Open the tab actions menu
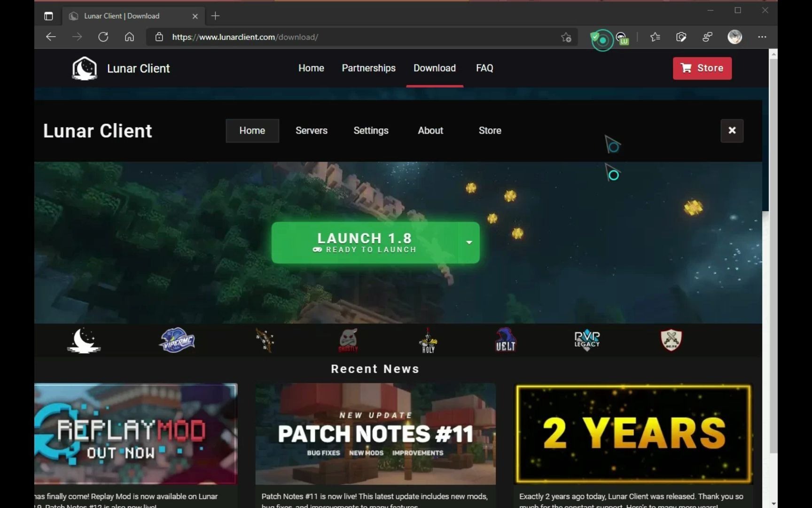 [x=48, y=16]
